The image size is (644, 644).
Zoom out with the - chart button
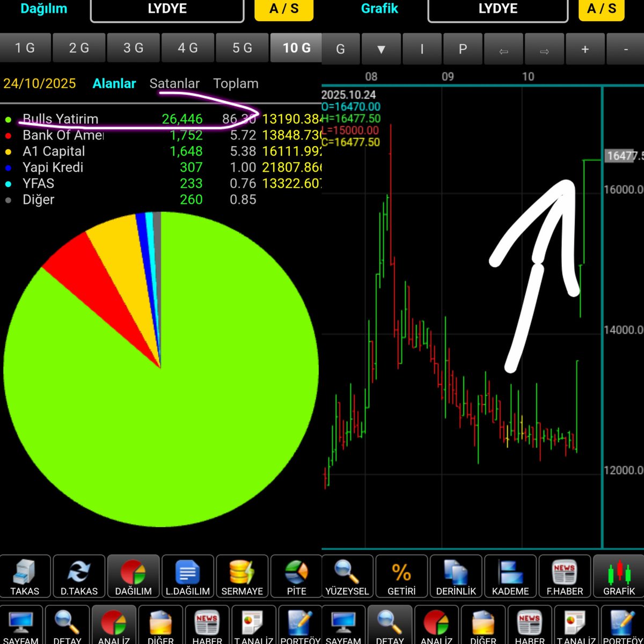coord(626,49)
